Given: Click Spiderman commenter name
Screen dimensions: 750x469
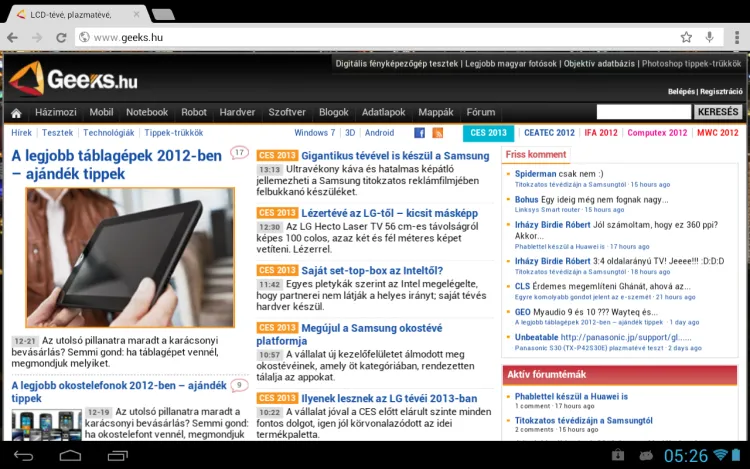Looking at the screenshot, I should click(x=535, y=174).
